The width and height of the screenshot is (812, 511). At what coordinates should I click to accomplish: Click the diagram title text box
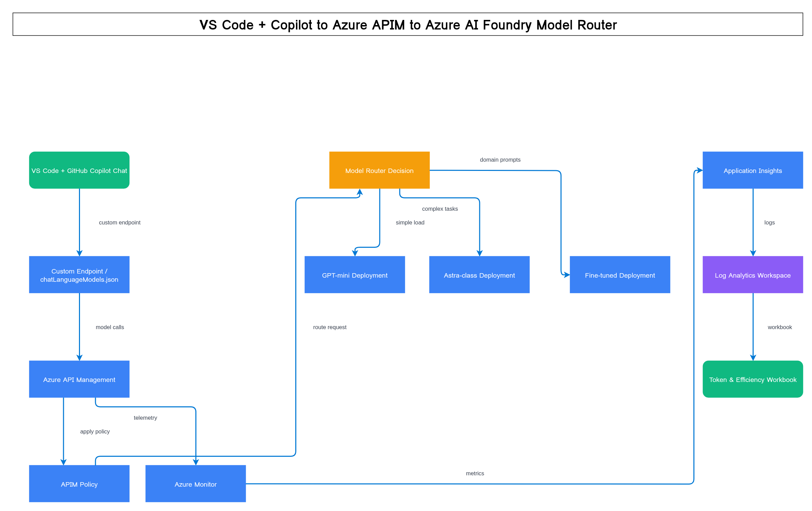click(x=408, y=24)
